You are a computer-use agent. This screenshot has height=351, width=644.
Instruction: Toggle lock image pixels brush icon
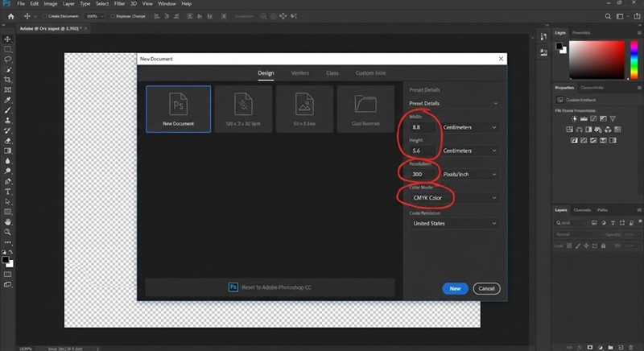tap(578, 246)
